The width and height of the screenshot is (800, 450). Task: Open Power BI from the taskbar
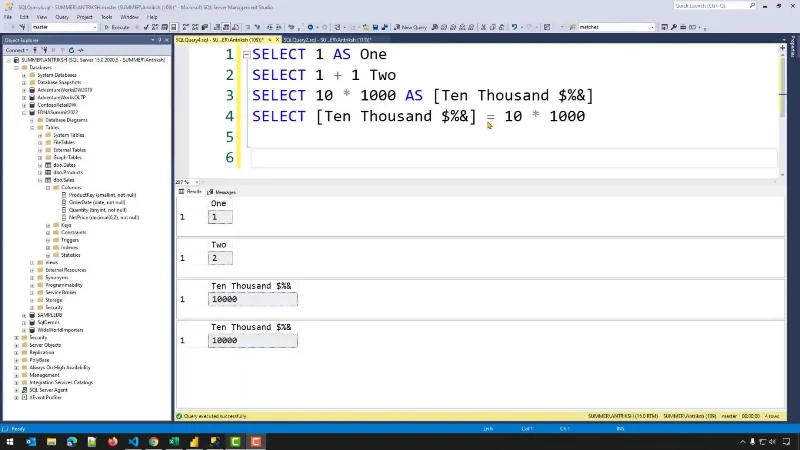point(194,442)
